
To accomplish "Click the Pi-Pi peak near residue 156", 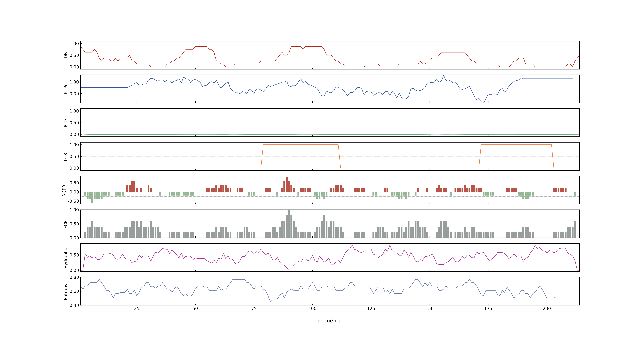I will (444, 75).
